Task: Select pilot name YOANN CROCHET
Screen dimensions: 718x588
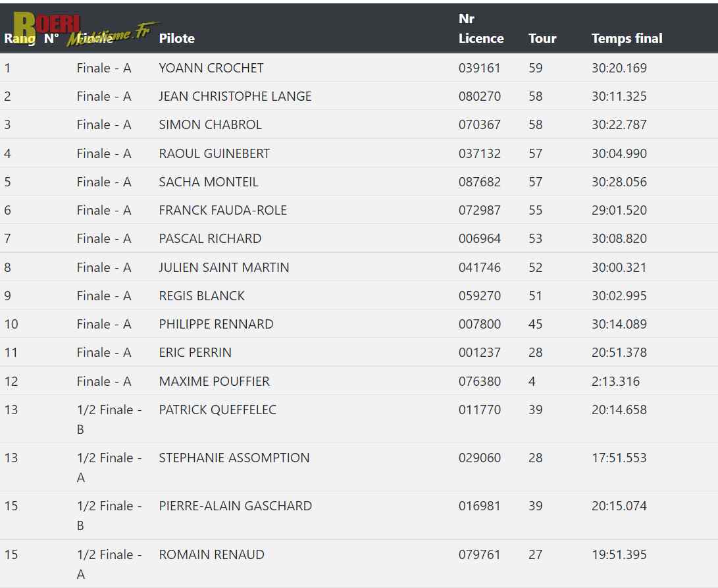Action: [x=211, y=68]
